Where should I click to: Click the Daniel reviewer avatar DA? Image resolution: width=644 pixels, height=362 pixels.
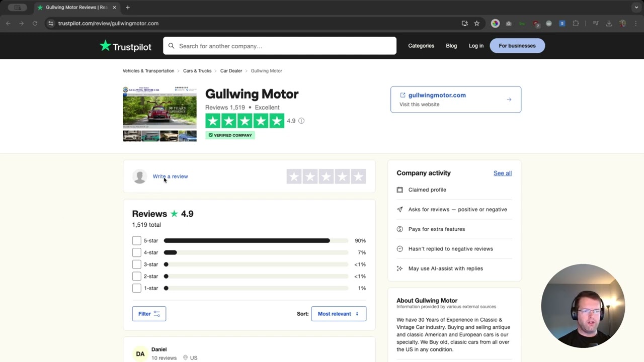coord(140,354)
